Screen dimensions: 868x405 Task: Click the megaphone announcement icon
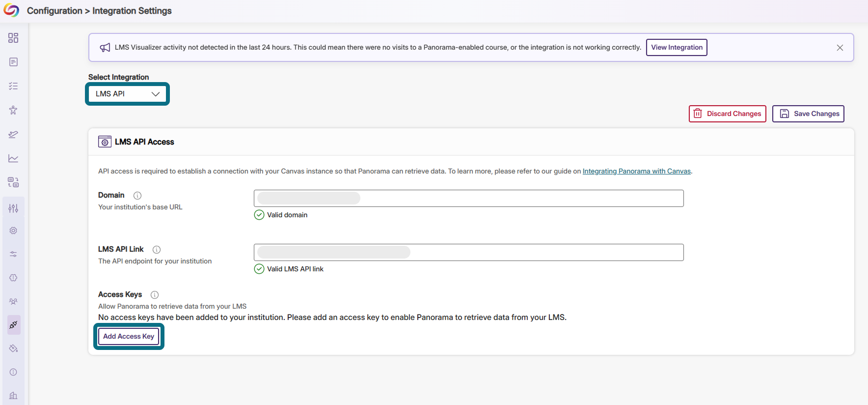[105, 47]
